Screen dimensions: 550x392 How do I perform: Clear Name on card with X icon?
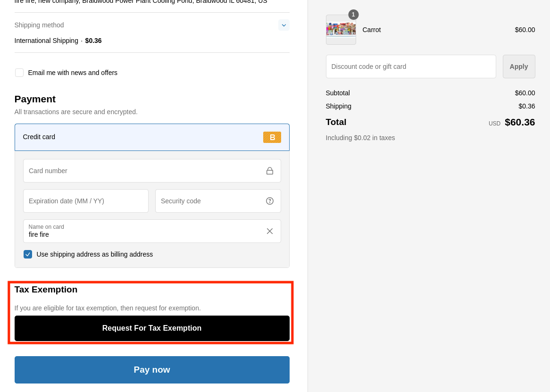[269, 231]
